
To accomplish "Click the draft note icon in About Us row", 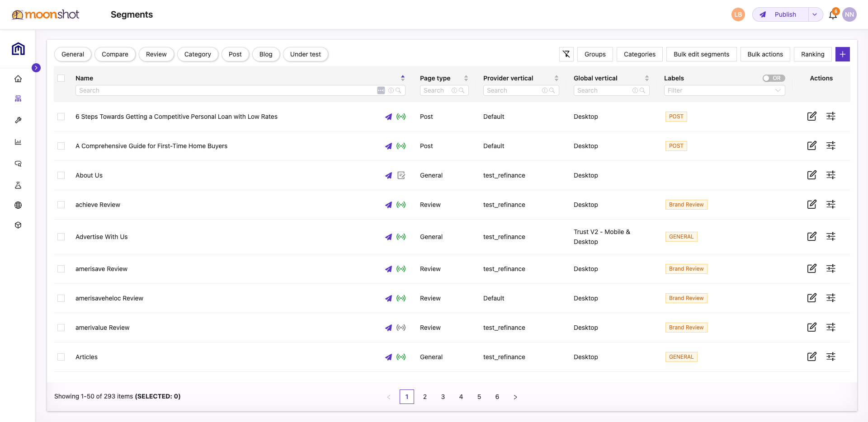I will (401, 175).
